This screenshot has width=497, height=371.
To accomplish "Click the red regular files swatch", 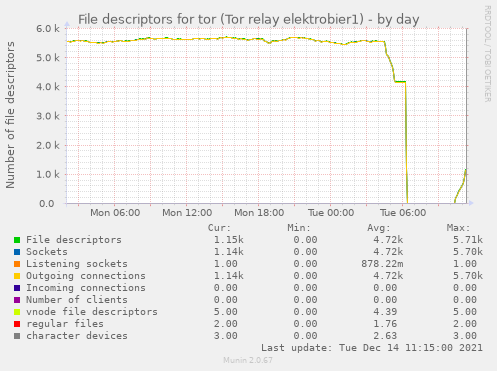I will click(x=17, y=324).
